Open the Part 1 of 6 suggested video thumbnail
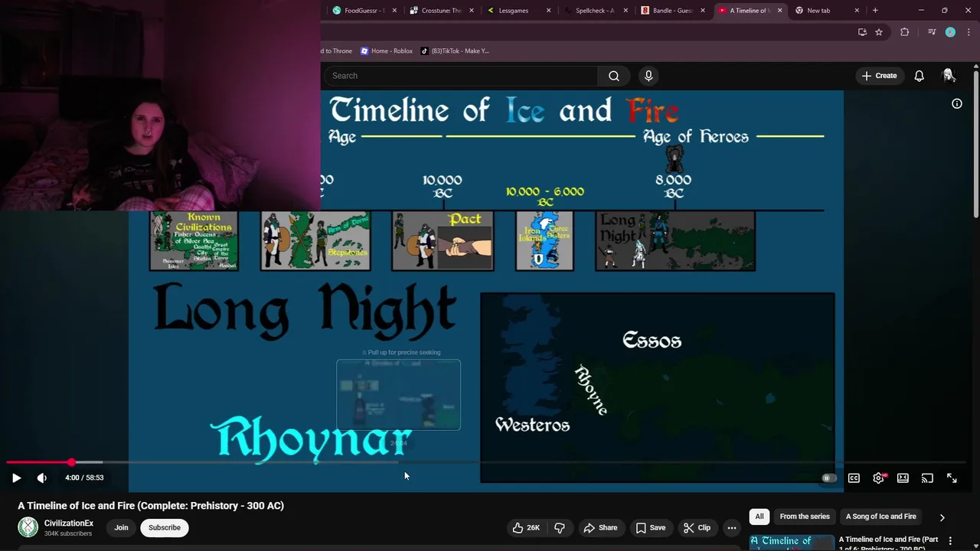Screen dimensions: 980x551 pyautogui.click(x=792, y=542)
